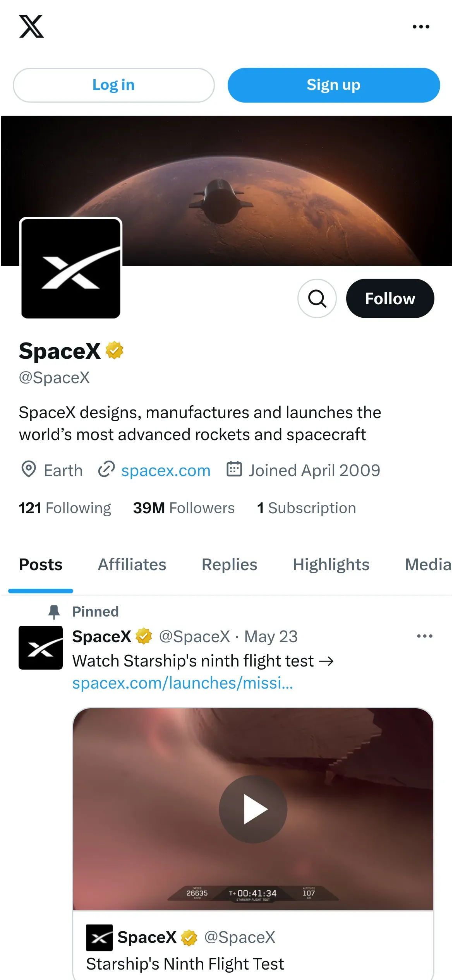453x980 pixels.
Task: Expand the pinned post's three-dot menu
Action: pyautogui.click(x=425, y=636)
